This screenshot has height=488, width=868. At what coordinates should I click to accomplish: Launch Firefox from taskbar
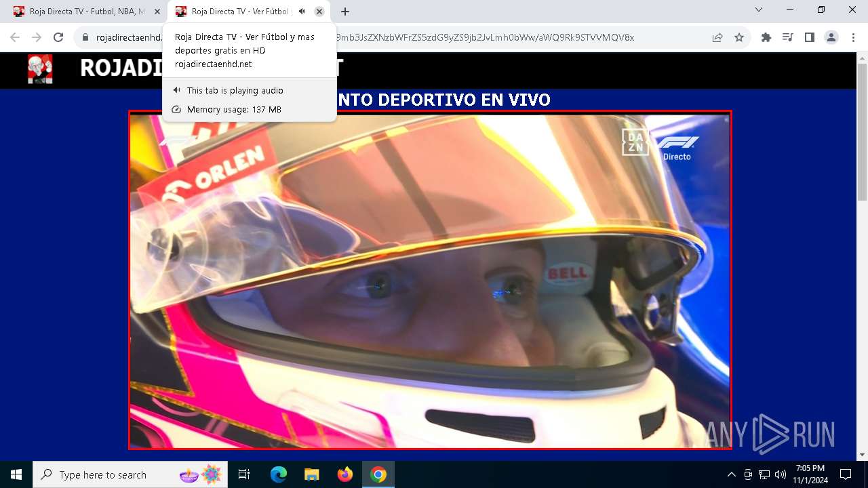345,474
